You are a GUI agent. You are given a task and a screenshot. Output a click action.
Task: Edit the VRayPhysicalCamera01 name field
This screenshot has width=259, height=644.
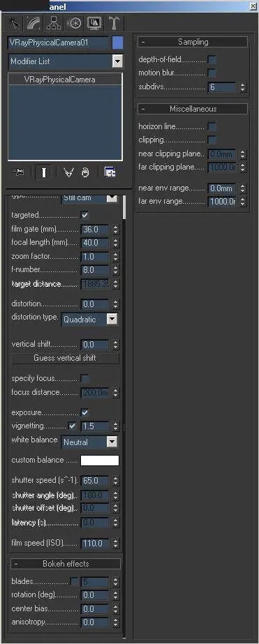click(x=59, y=43)
